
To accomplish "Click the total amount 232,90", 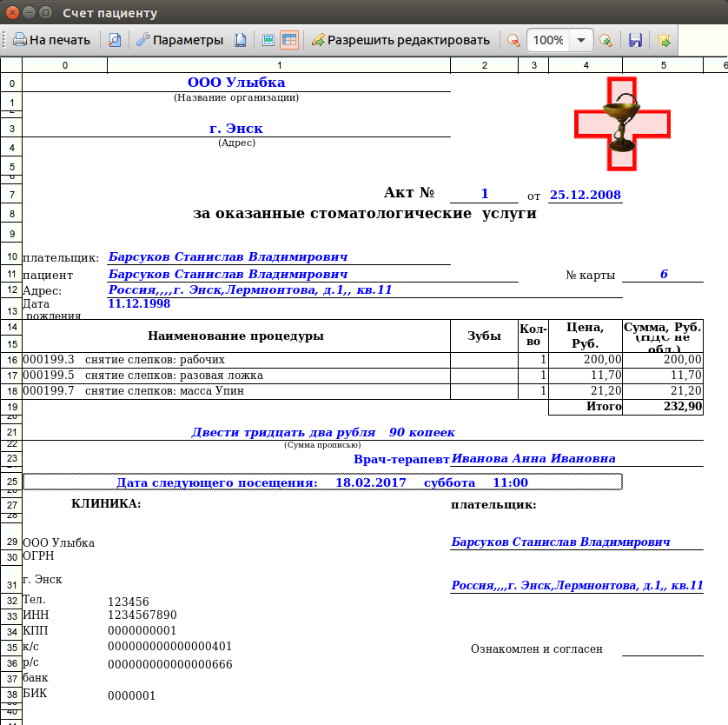I will click(x=663, y=406).
